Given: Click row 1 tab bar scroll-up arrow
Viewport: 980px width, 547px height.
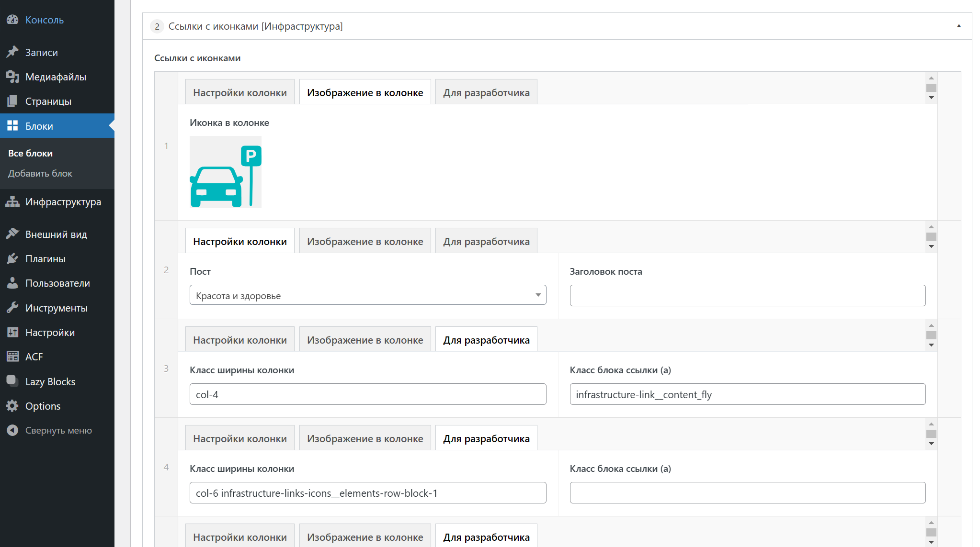Looking at the screenshot, I should click(x=931, y=78).
